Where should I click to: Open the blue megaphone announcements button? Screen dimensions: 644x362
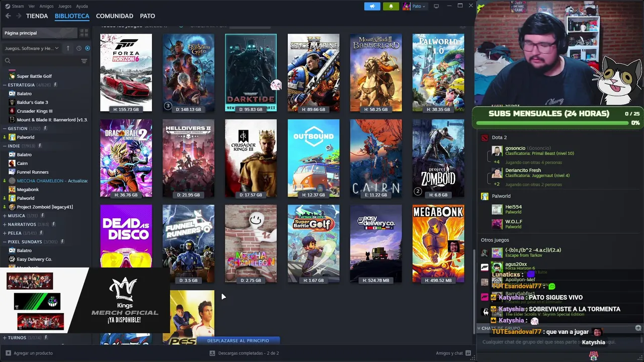tap(372, 6)
